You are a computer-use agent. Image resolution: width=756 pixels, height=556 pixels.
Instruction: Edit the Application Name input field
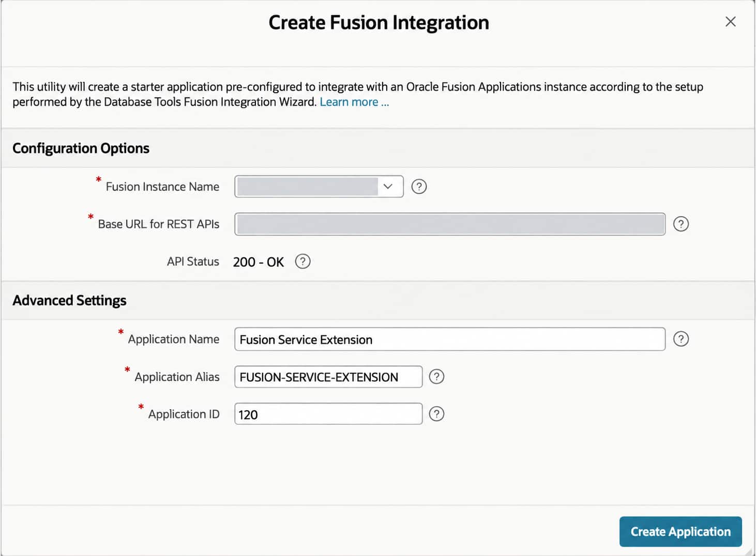pyautogui.click(x=450, y=339)
